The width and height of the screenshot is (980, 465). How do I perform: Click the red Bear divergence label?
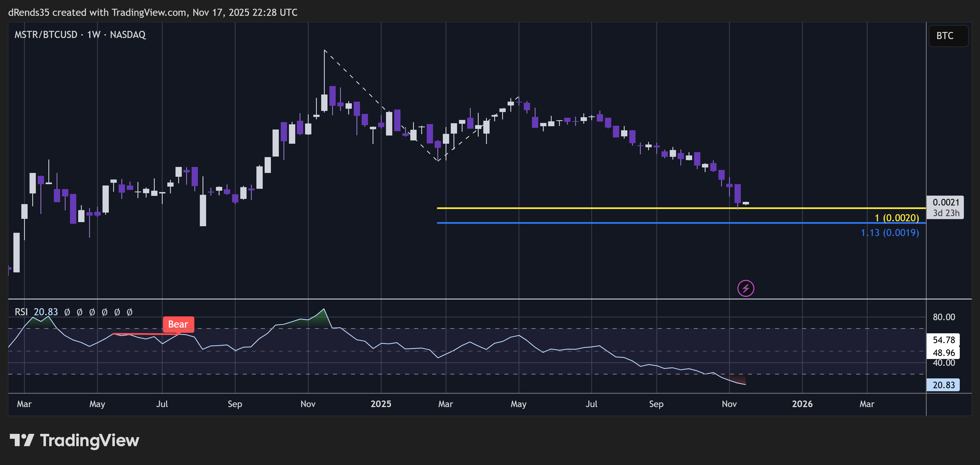(x=179, y=324)
